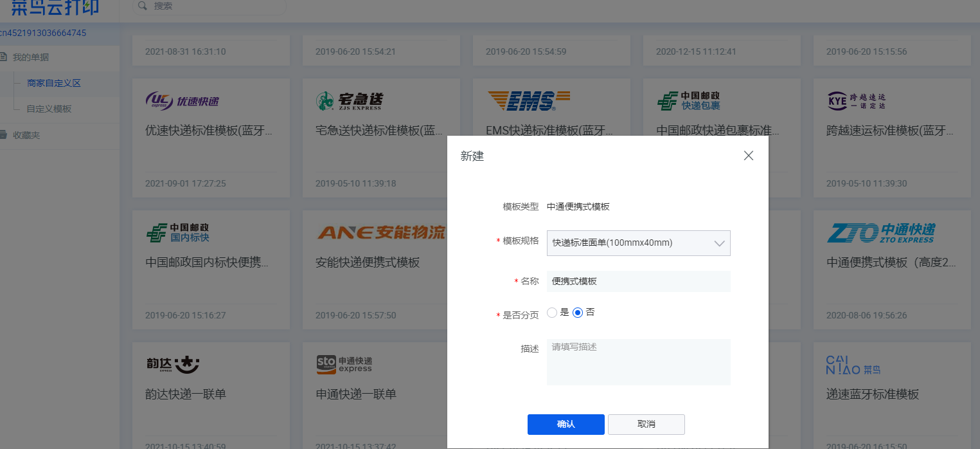The width and height of the screenshot is (980, 449).
Task: Click the timestamp 2019-06-20 15:15:56
Action: click(x=867, y=51)
